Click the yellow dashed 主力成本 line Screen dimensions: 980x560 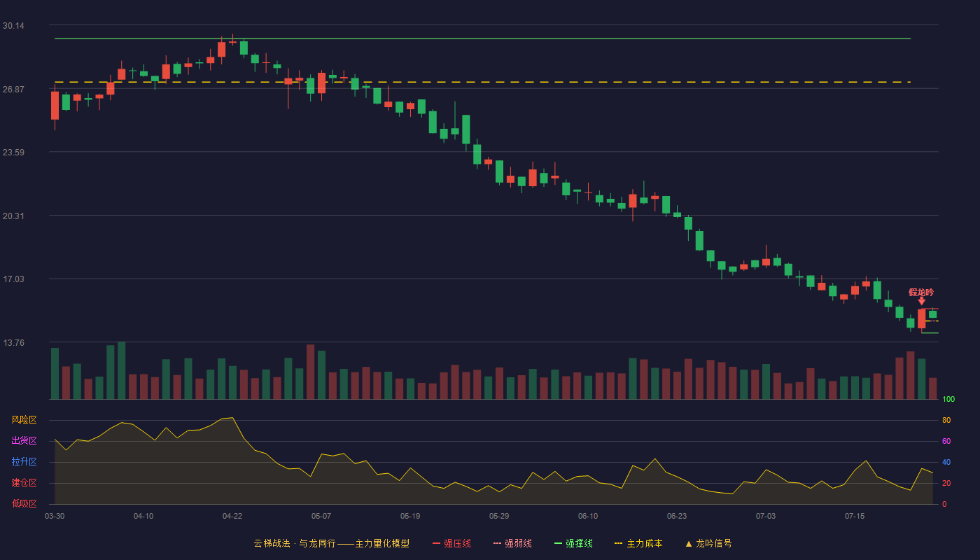point(482,82)
